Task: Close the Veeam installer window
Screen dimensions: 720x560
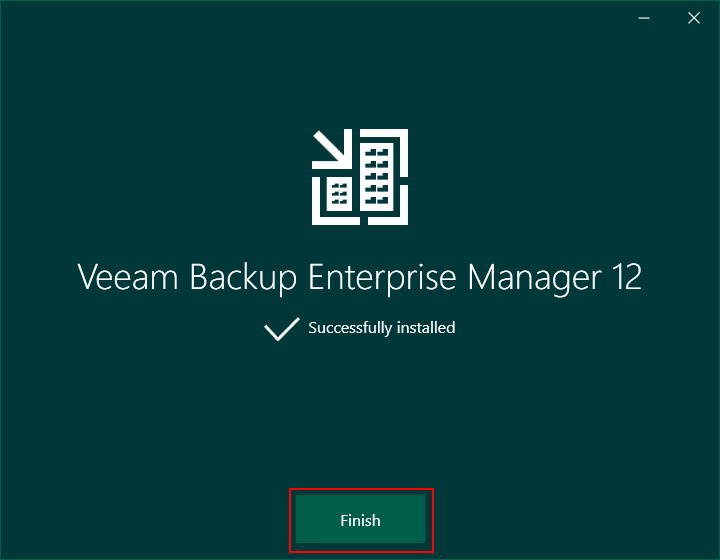Action: [x=694, y=18]
